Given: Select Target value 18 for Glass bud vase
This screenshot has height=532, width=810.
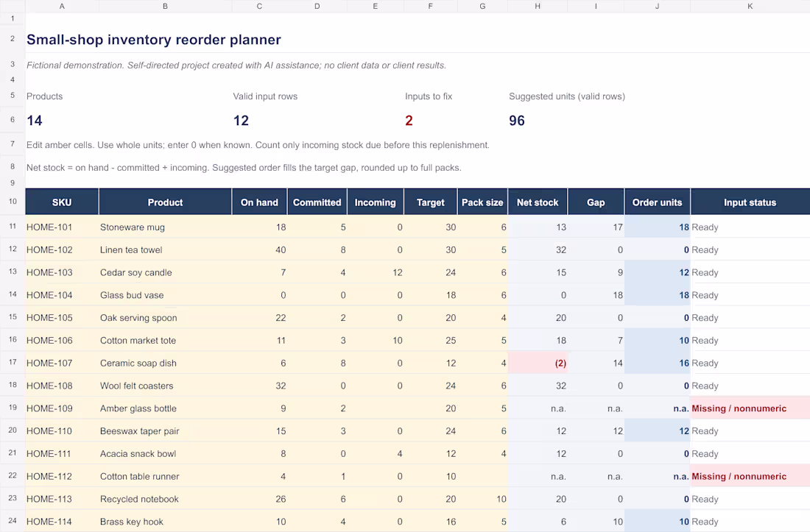Looking at the screenshot, I should tap(430, 295).
